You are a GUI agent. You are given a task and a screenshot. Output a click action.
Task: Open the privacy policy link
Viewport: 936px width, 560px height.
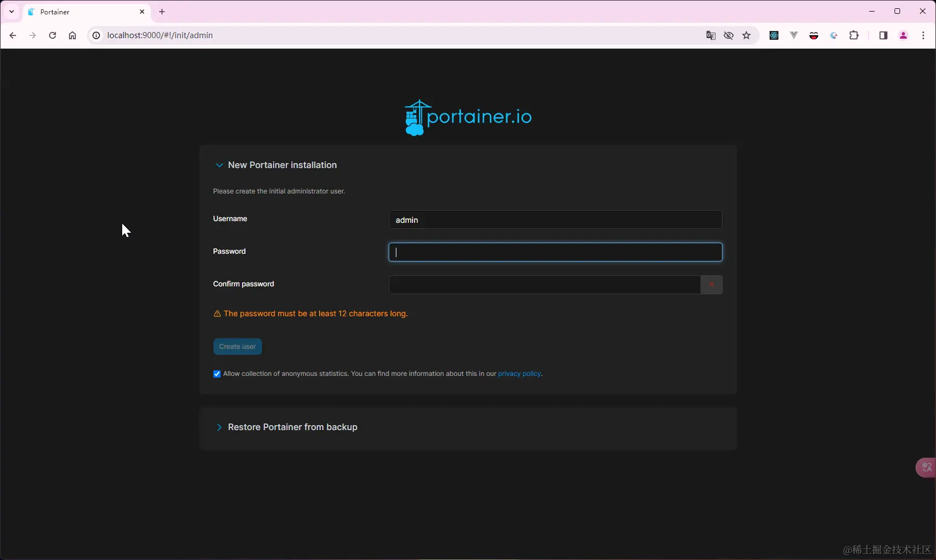tap(519, 374)
